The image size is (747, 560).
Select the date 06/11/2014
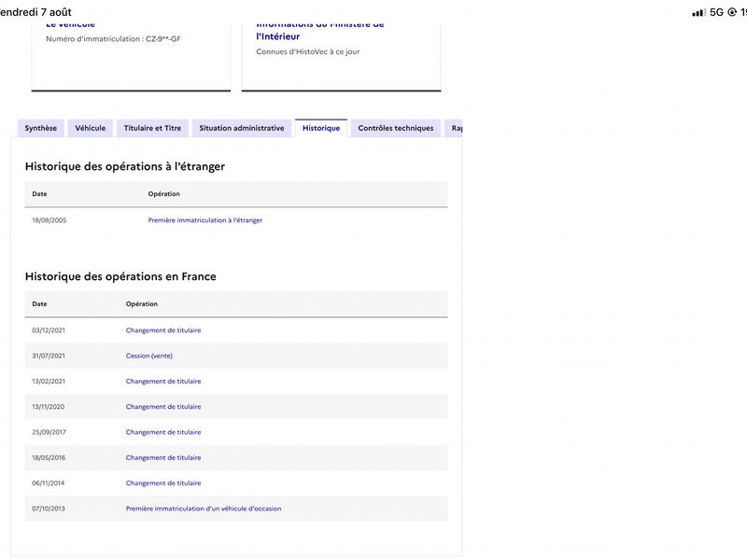pyautogui.click(x=49, y=483)
